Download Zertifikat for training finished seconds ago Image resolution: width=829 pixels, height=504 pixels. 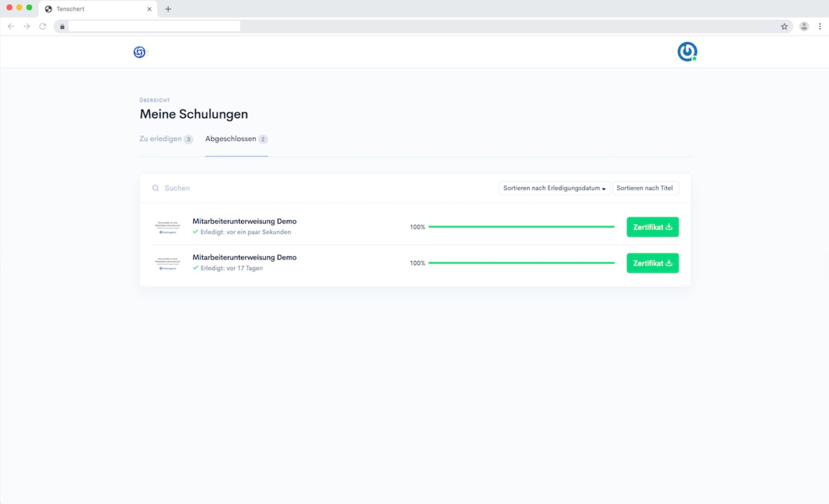[x=652, y=227]
